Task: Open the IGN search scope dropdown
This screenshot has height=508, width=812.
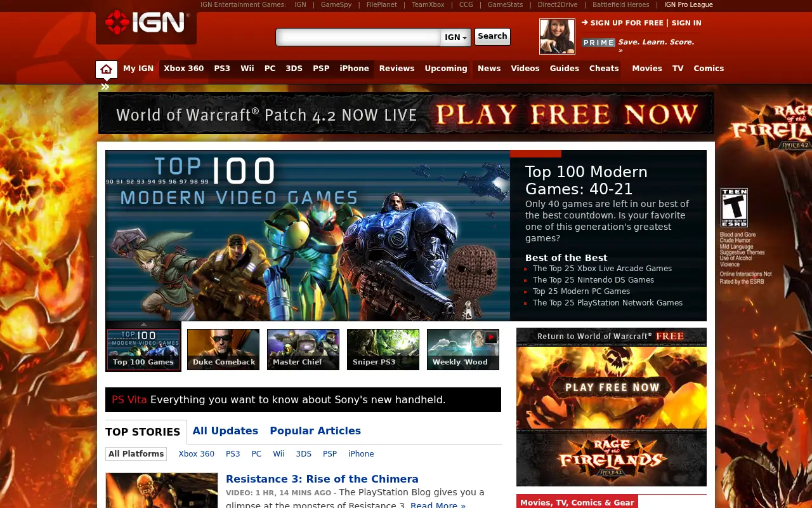Action: click(x=455, y=37)
